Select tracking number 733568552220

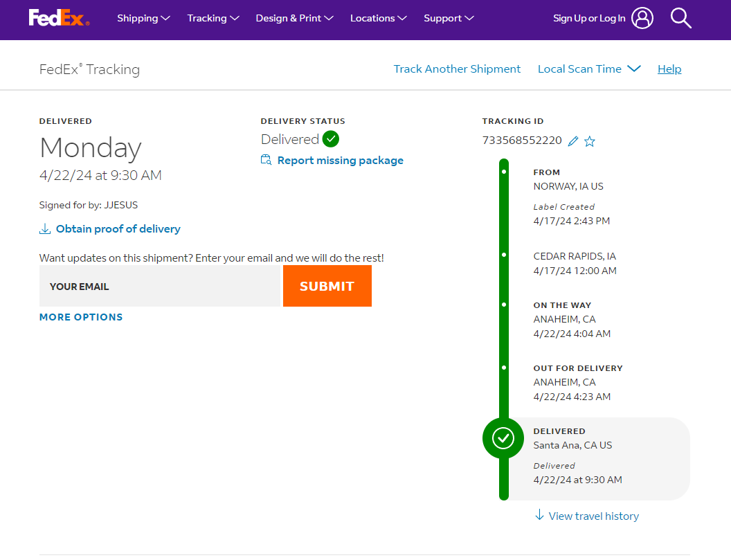[522, 141]
